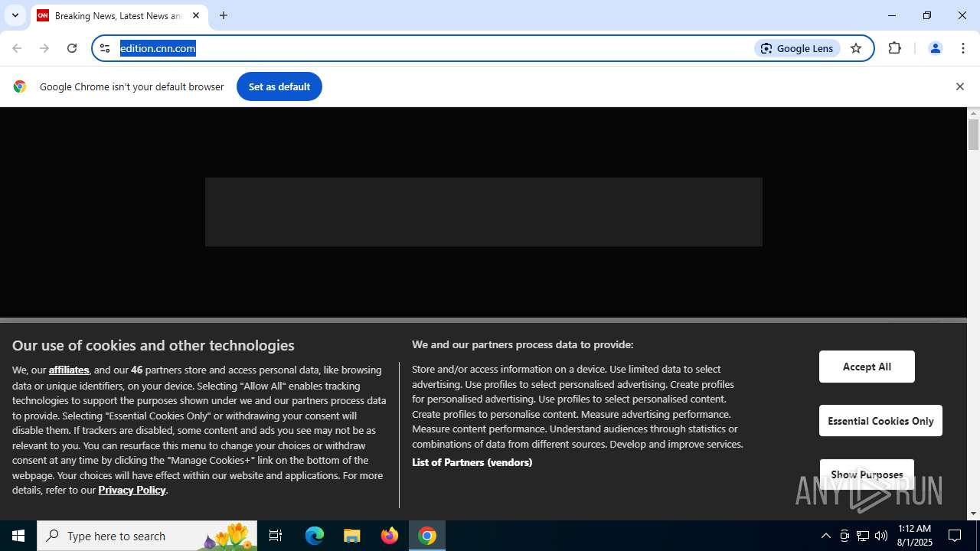
Task: Open a new tab with plus button
Action: (x=224, y=15)
